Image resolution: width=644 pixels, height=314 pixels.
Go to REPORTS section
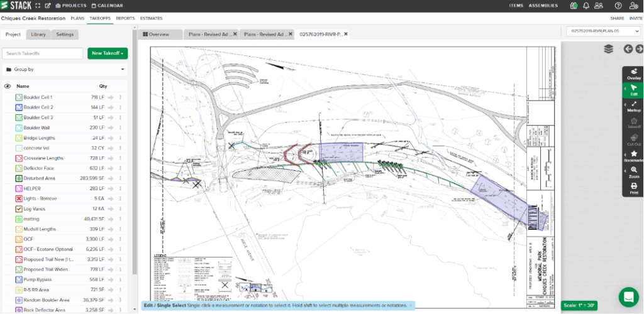[125, 18]
